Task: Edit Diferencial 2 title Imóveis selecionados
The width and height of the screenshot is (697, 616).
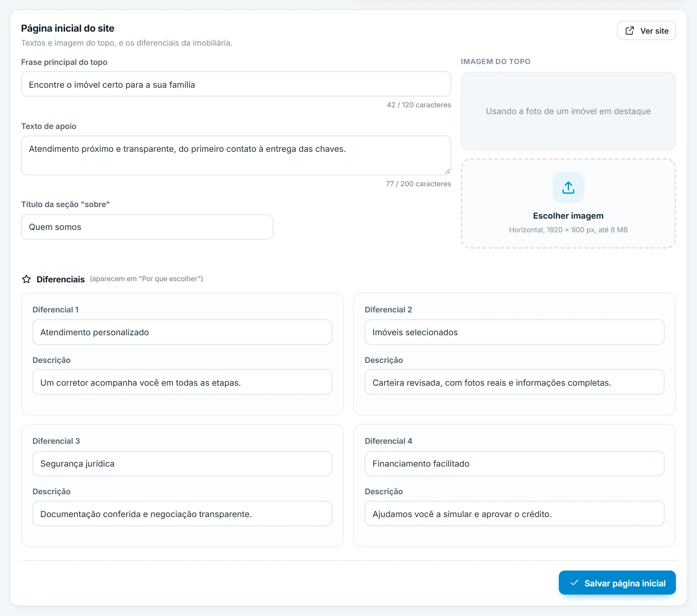Action: (x=514, y=332)
